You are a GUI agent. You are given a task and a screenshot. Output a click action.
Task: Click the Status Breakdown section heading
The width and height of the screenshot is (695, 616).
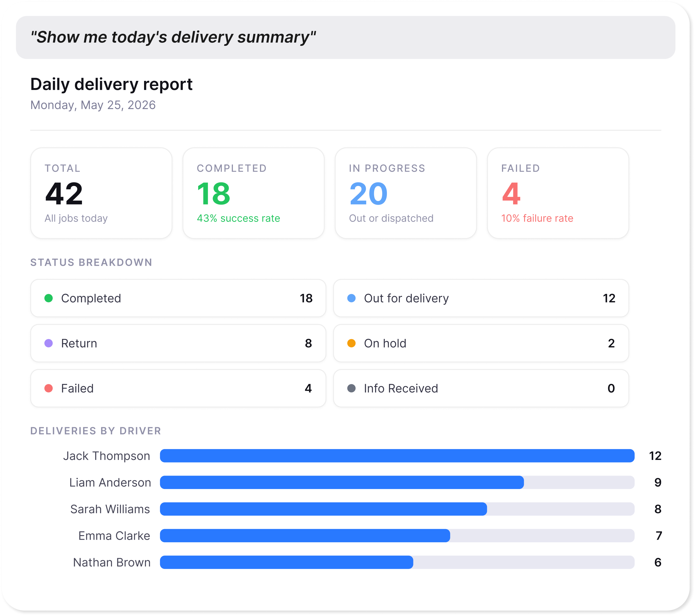[91, 262]
